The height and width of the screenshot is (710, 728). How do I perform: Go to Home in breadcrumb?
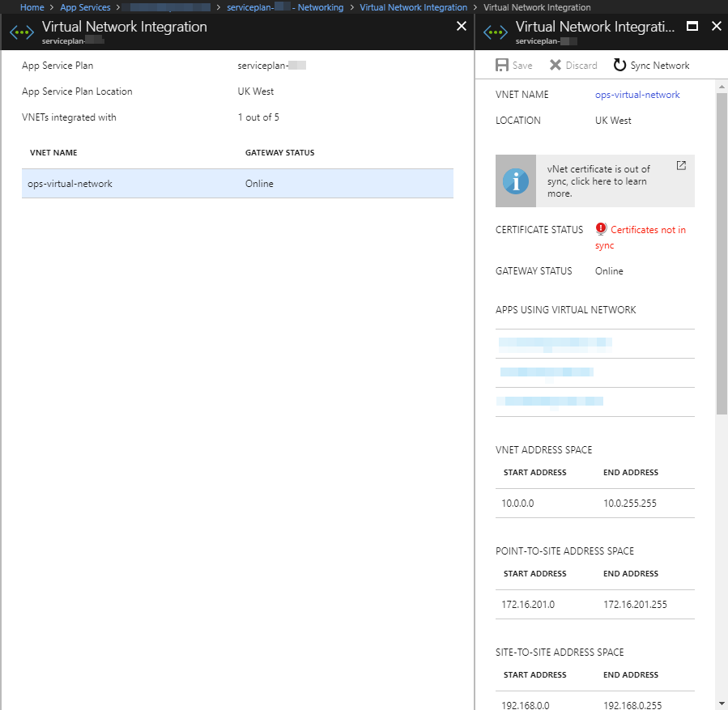pyautogui.click(x=32, y=7)
